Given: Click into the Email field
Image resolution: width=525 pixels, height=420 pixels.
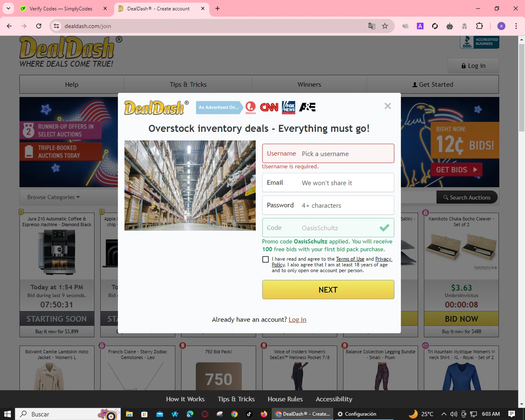Looking at the screenshot, I should tap(328, 183).
